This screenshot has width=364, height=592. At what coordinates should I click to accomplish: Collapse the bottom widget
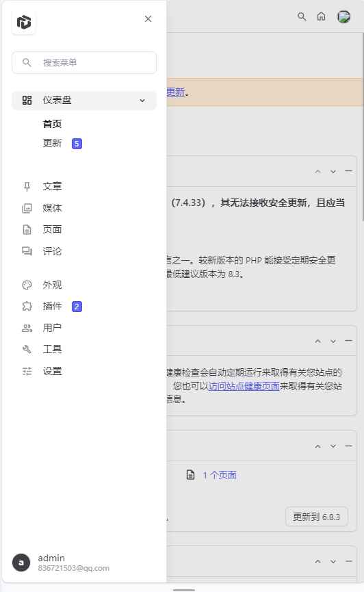pyautogui.click(x=348, y=561)
